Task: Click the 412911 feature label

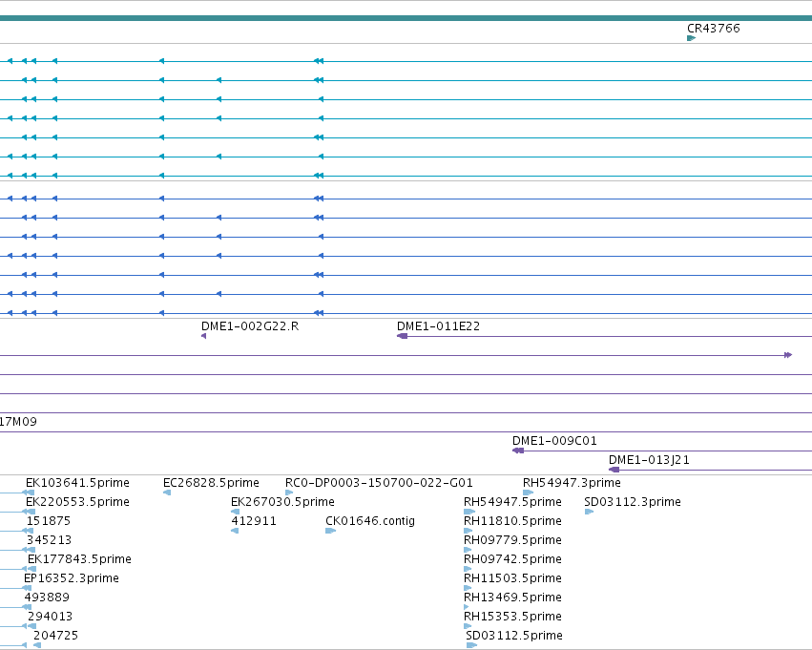Action: (254, 521)
